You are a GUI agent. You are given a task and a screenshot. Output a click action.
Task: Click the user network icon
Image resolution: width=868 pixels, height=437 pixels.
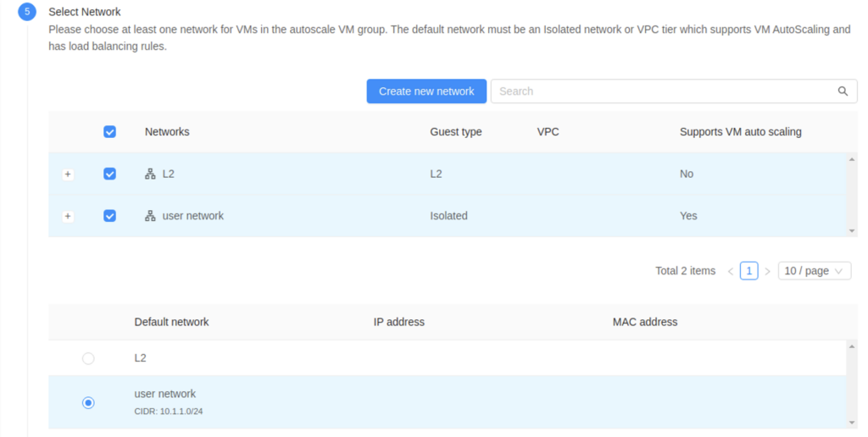(150, 216)
